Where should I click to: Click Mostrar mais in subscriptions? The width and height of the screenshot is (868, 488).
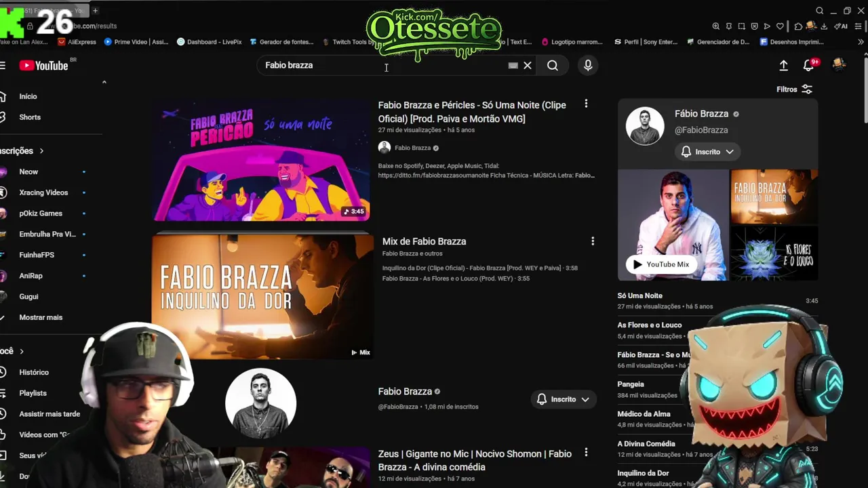click(41, 317)
